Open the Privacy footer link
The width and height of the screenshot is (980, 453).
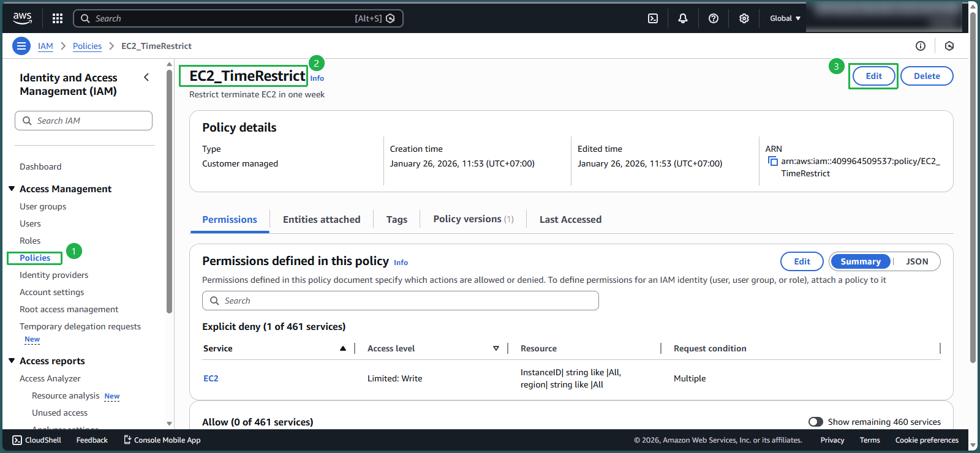(x=832, y=440)
